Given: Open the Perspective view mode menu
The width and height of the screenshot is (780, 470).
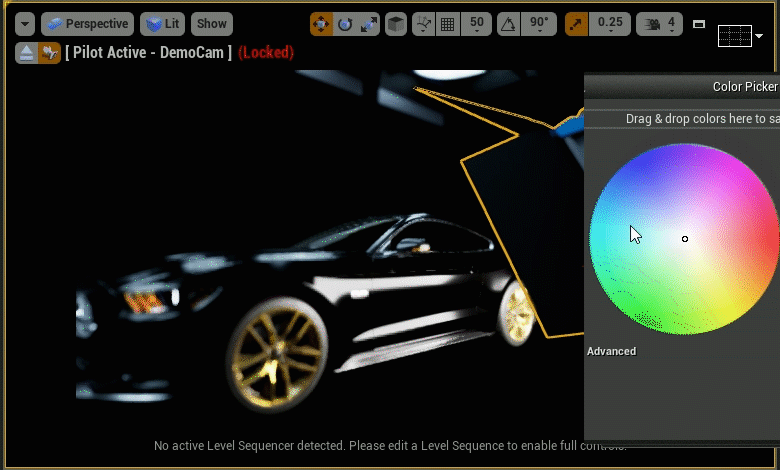Looking at the screenshot, I should 87,24.
